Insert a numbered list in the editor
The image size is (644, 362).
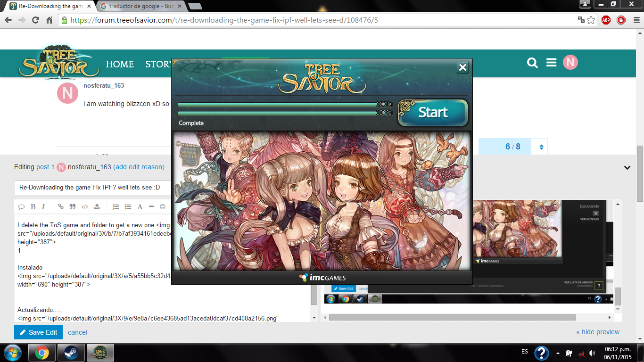[x=116, y=206]
